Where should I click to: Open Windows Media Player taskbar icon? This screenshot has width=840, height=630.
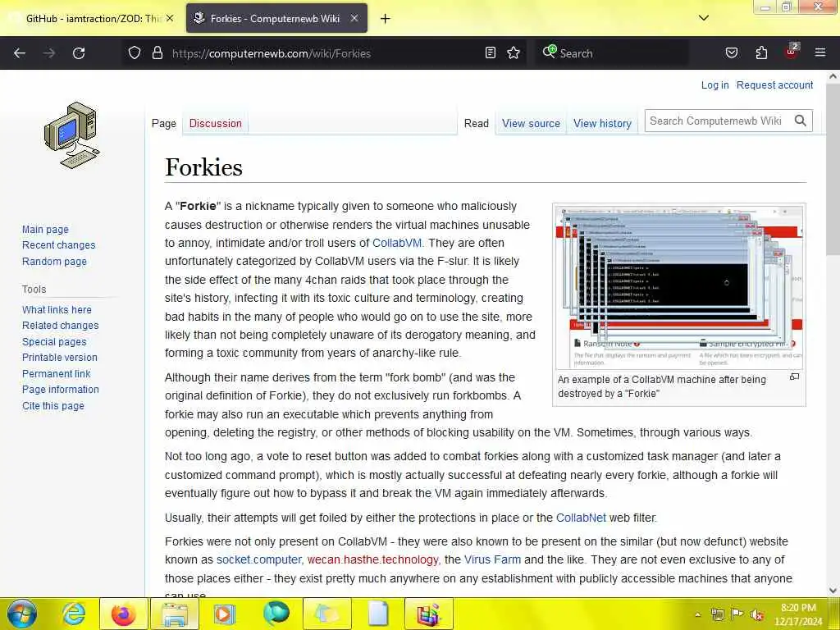[225, 614]
